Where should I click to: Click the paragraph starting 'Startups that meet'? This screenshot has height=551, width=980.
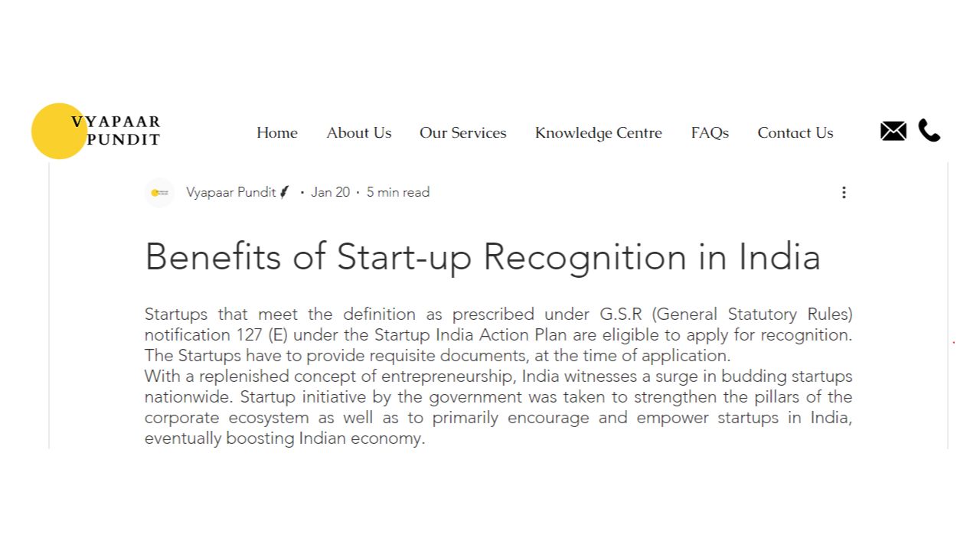[498, 324]
